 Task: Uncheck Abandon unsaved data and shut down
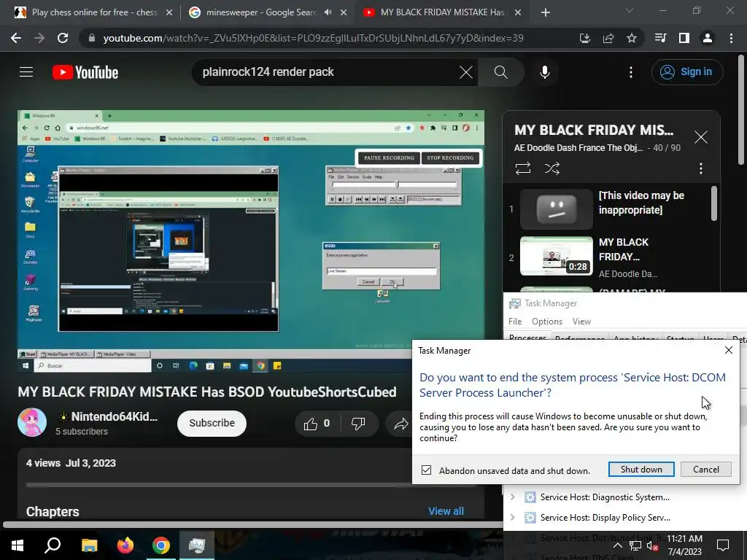point(426,470)
